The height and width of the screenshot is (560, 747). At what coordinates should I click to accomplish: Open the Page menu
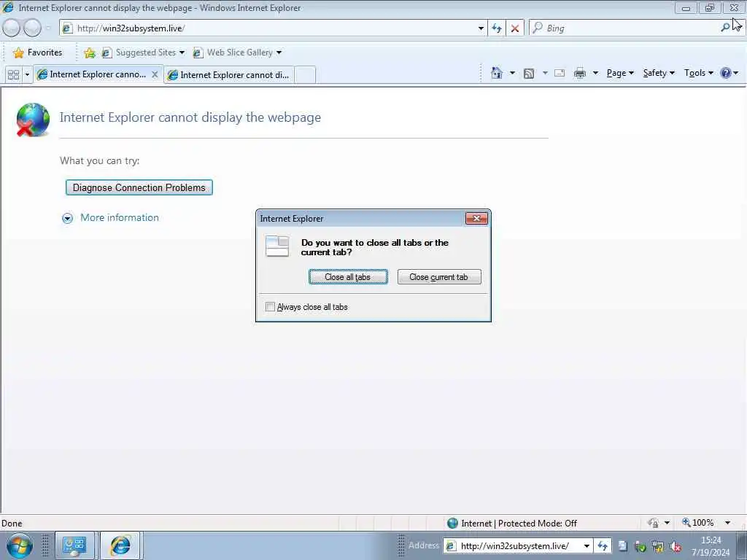pos(620,73)
